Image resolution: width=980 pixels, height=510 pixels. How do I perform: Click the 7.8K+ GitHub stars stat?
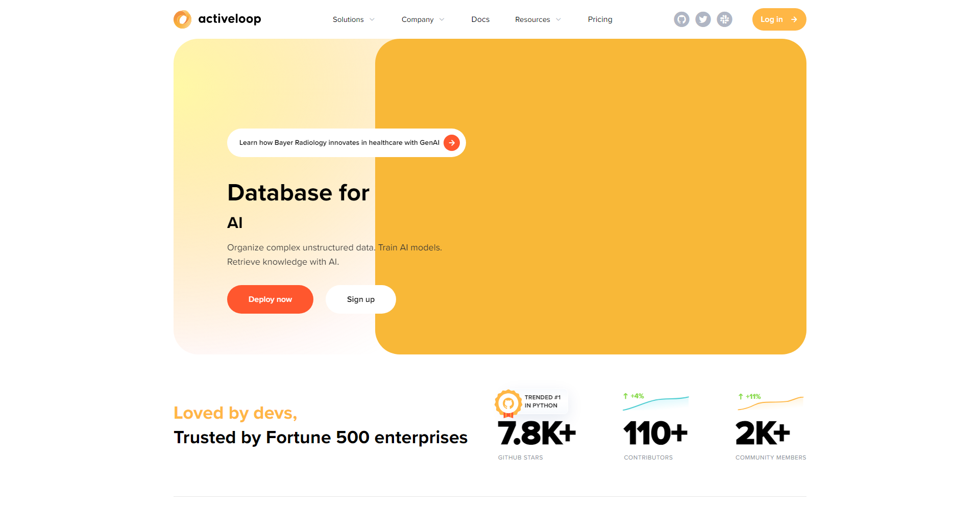tap(537, 433)
